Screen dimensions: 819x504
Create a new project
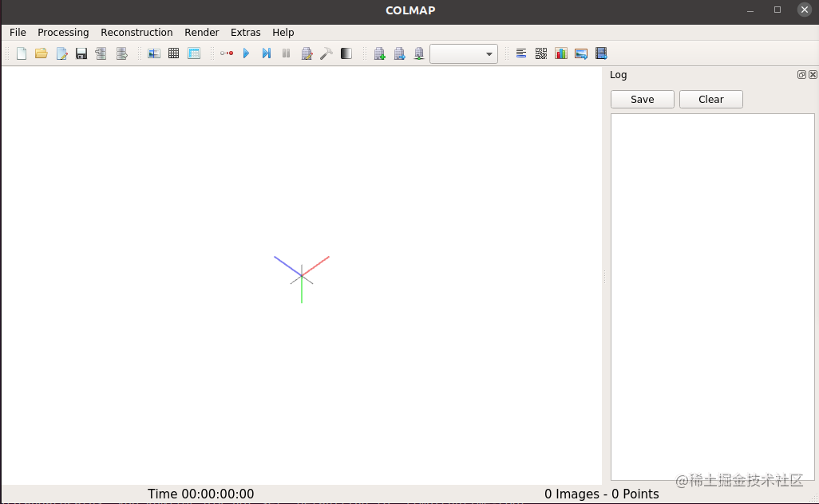pyautogui.click(x=22, y=53)
